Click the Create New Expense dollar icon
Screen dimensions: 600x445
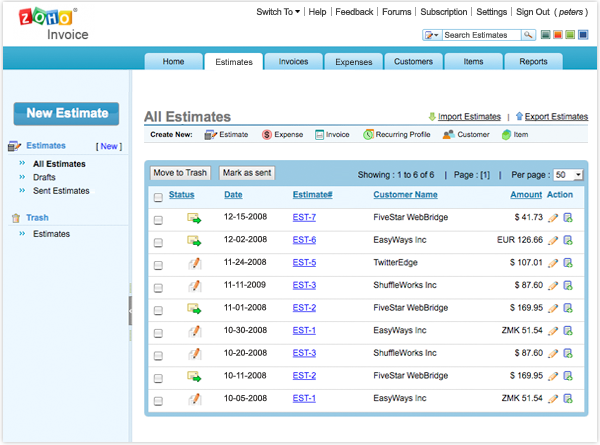click(267, 135)
